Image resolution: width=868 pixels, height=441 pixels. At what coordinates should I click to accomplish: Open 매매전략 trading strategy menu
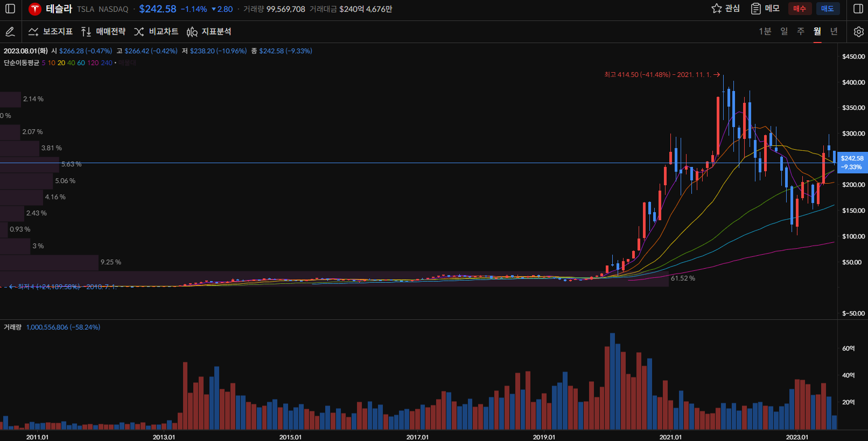[x=103, y=32]
